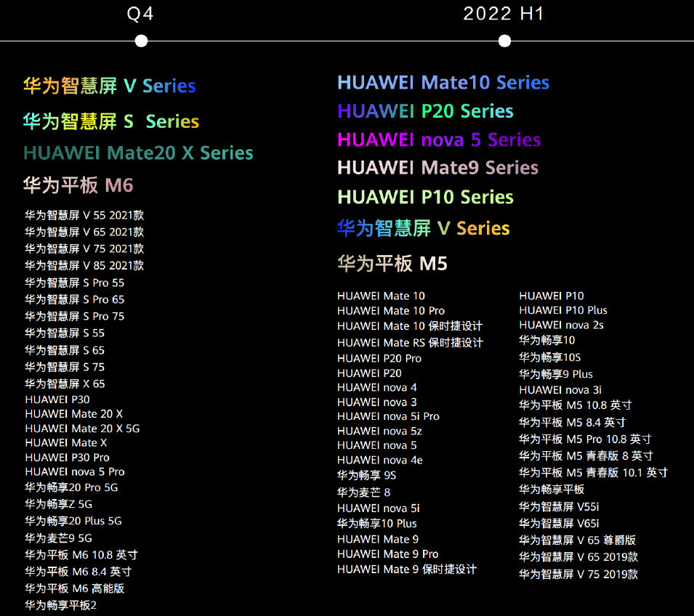Click heading HUAWEI nova 5 Series
This screenshot has height=616, width=694.
pyautogui.click(x=439, y=140)
